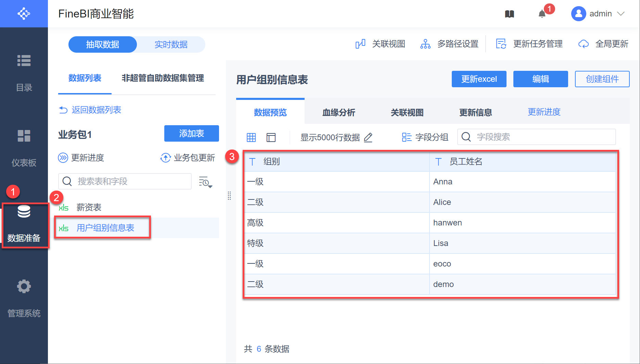Open the Dashboard section in sidebar
Viewport: 640px width, 364px height.
(x=24, y=147)
